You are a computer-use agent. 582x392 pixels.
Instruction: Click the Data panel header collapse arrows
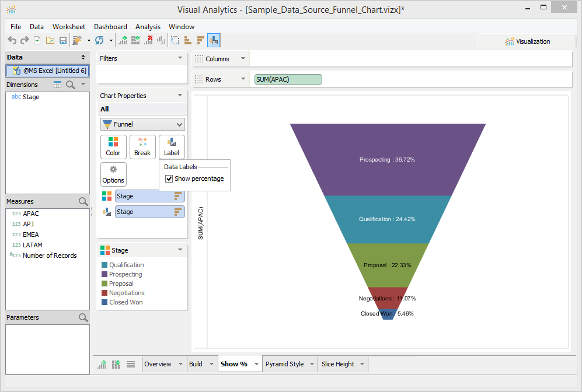(x=83, y=57)
